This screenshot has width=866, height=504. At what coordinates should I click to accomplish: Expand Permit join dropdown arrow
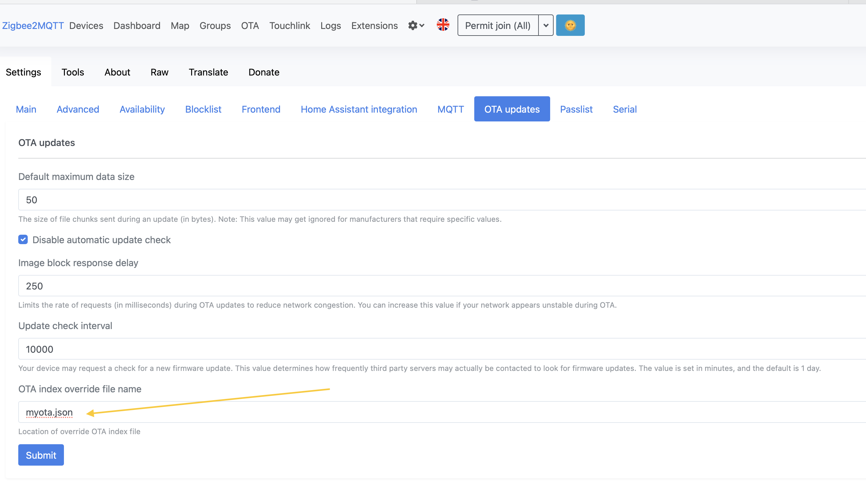[546, 25]
